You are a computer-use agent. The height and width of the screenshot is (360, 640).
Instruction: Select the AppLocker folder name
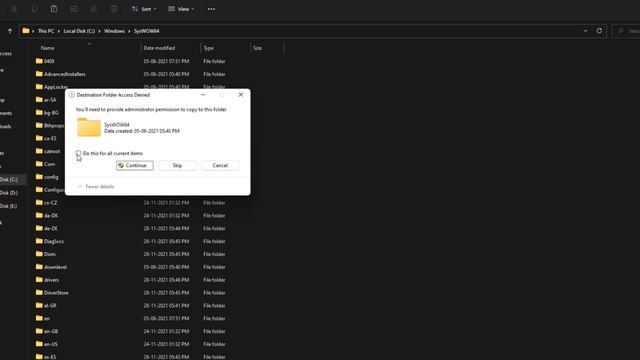pyautogui.click(x=55, y=87)
